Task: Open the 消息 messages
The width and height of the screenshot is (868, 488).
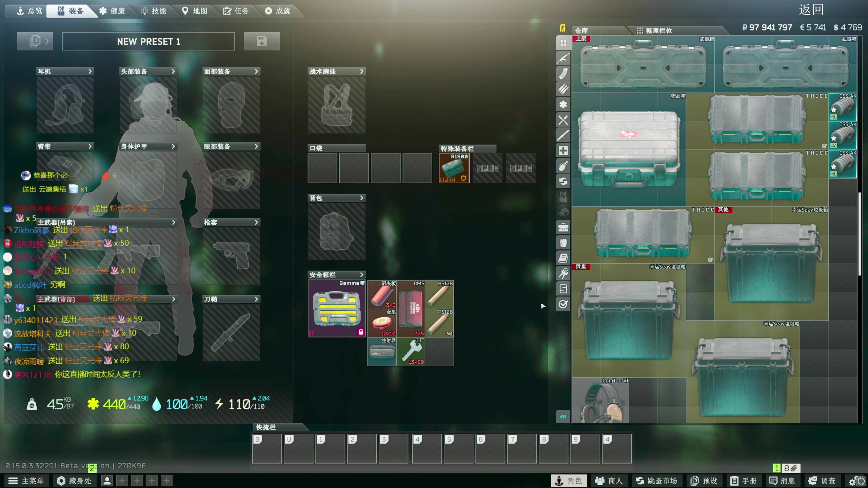Action: coord(782,481)
